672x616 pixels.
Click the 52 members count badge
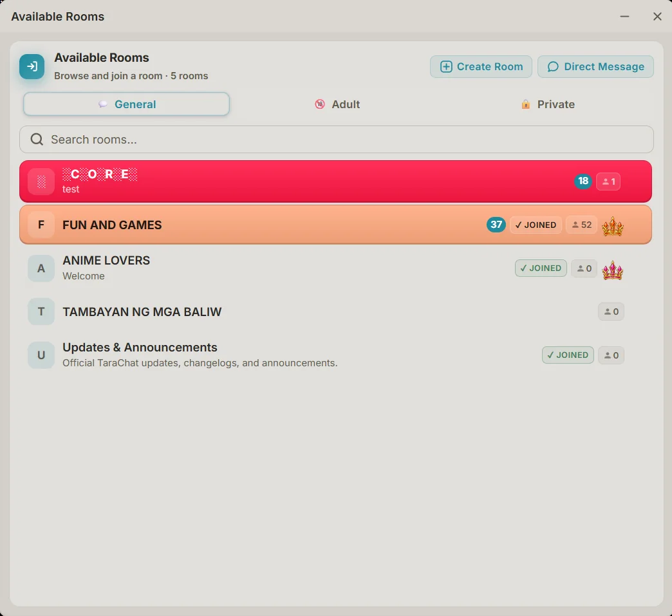click(x=581, y=225)
